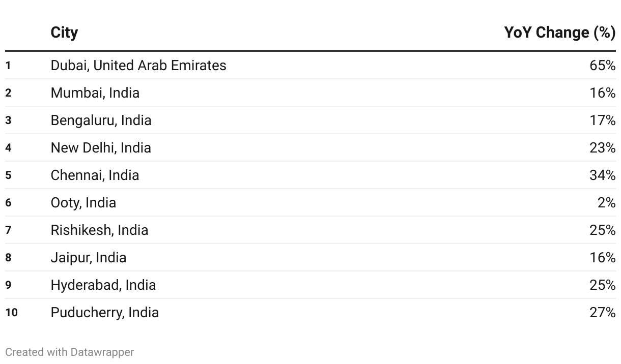Click the Rishikesh, India city name
The height and width of the screenshot is (364, 621).
coord(99,230)
